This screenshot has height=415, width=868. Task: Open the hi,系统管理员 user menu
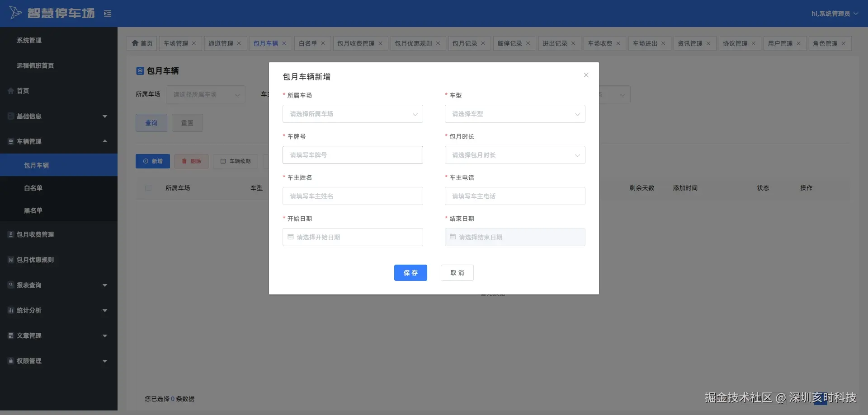[x=835, y=14]
